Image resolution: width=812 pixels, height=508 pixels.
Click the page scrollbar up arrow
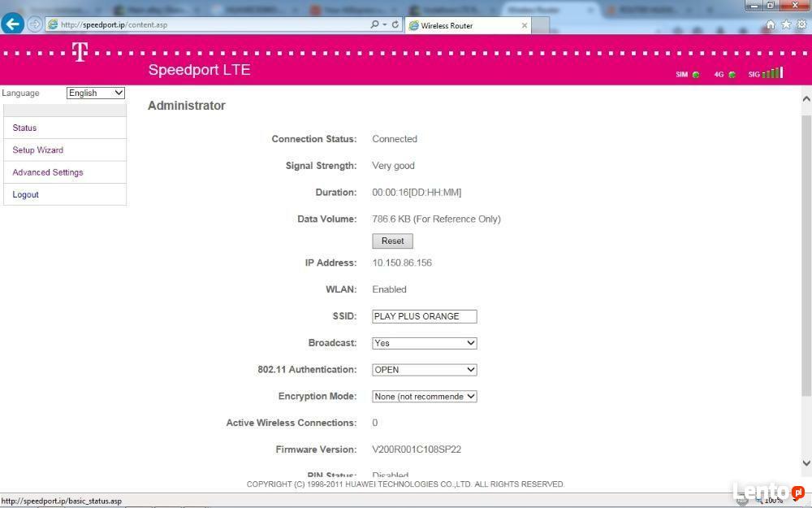point(806,98)
